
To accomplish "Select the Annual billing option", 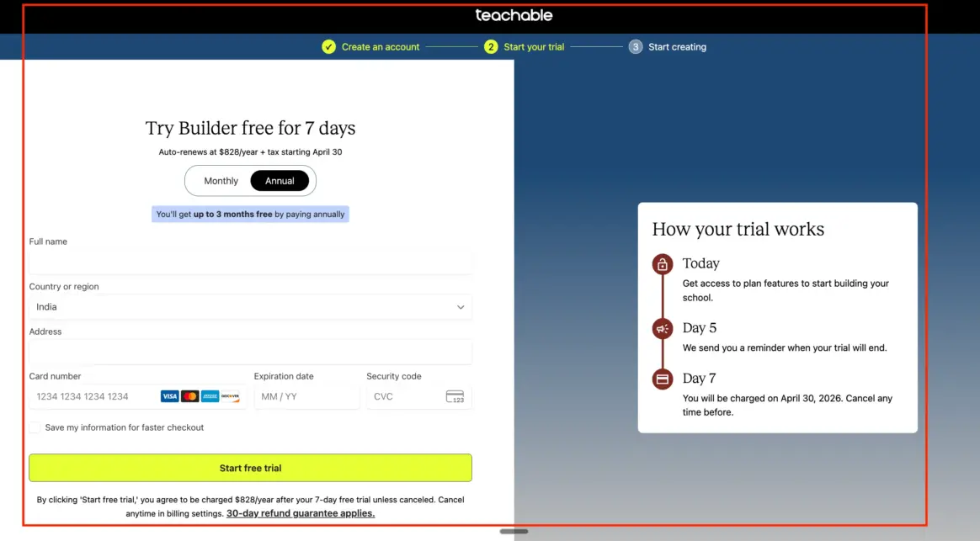I will point(280,181).
